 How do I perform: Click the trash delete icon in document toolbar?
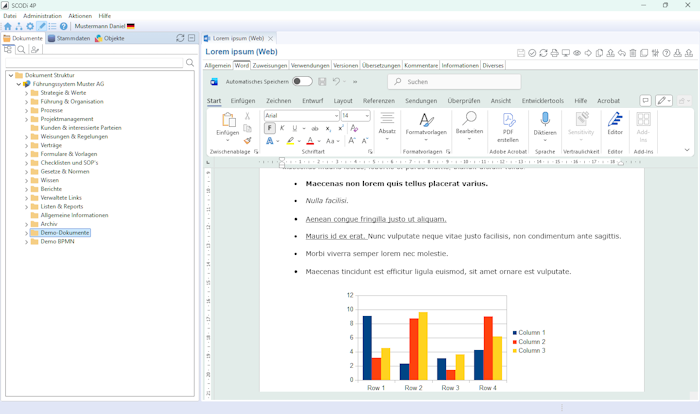point(633,53)
